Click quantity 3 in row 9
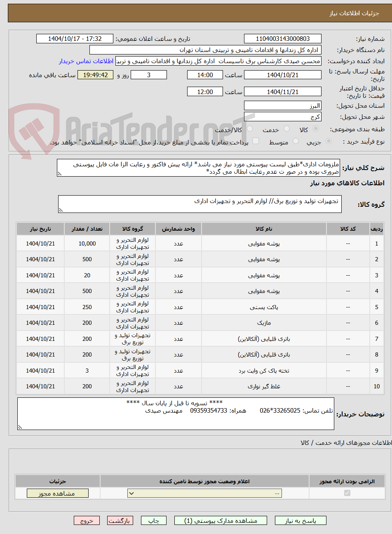Screen dimensions: 392x534 [x=87, y=371]
